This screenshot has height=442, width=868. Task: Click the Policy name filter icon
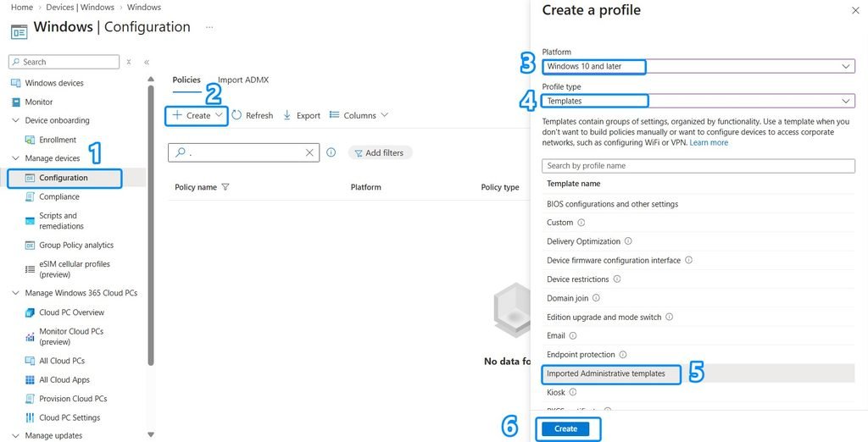click(225, 187)
